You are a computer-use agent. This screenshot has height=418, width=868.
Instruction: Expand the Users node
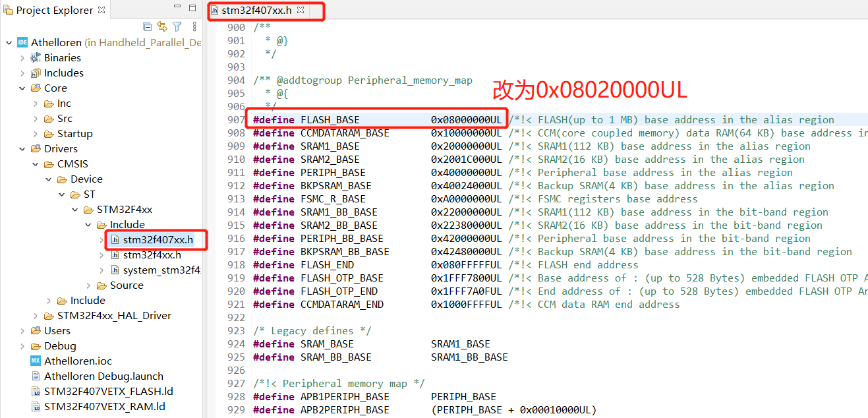click(x=21, y=330)
